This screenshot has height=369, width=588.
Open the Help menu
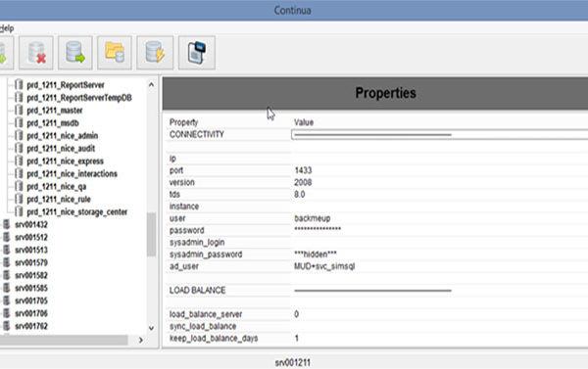[7, 28]
